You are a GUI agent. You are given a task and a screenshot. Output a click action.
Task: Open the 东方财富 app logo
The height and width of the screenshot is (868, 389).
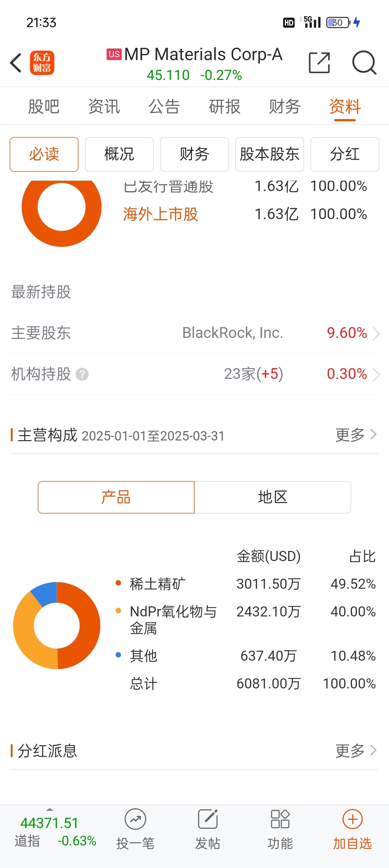(x=42, y=63)
